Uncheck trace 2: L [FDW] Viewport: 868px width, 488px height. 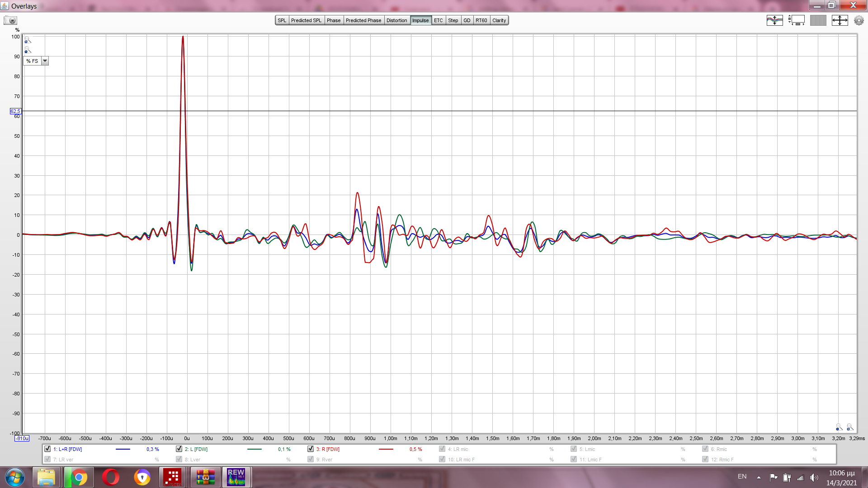[179, 449]
